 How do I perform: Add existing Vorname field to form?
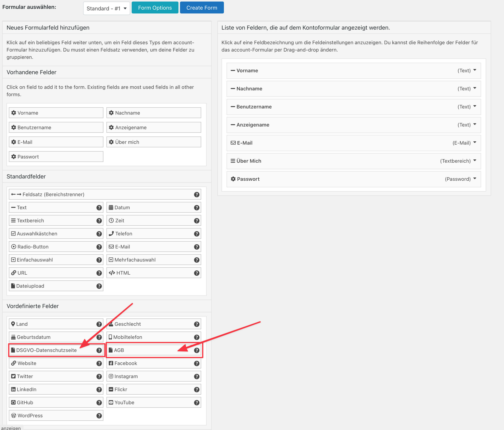56,113
